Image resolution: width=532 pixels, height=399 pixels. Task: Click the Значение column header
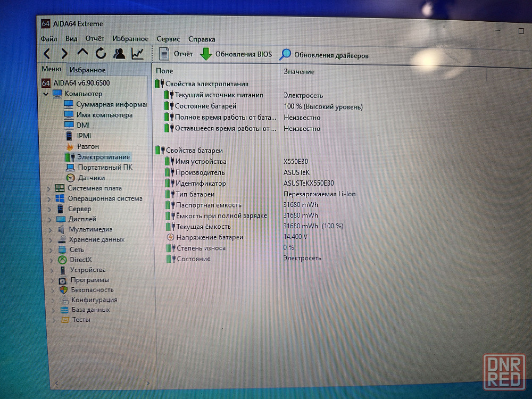tap(299, 71)
